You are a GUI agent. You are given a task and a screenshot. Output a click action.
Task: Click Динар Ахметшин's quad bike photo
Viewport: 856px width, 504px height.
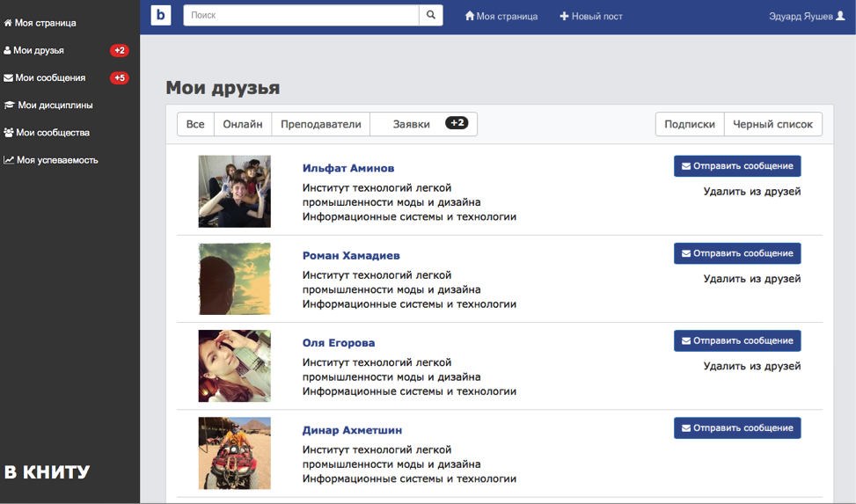click(235, 453)
